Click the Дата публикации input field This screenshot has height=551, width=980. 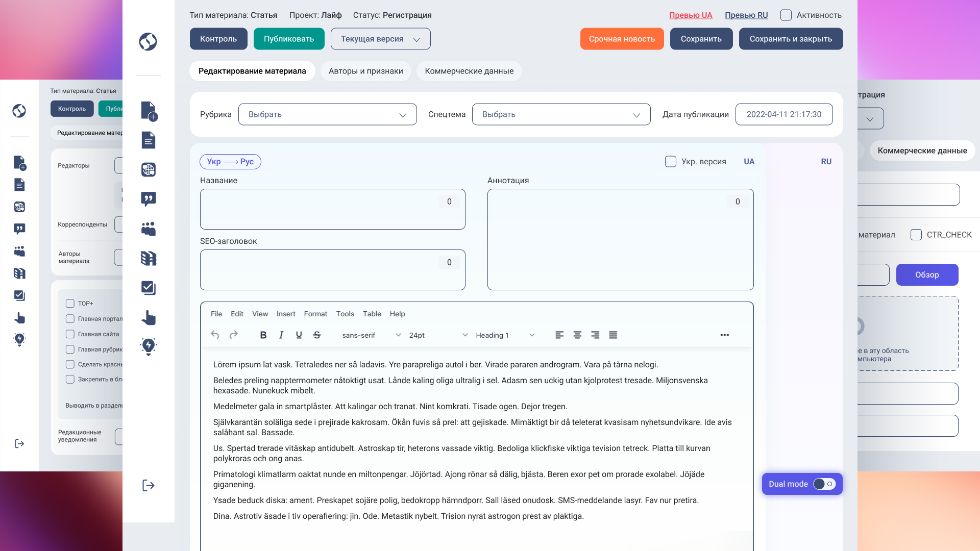pos(784,114)
